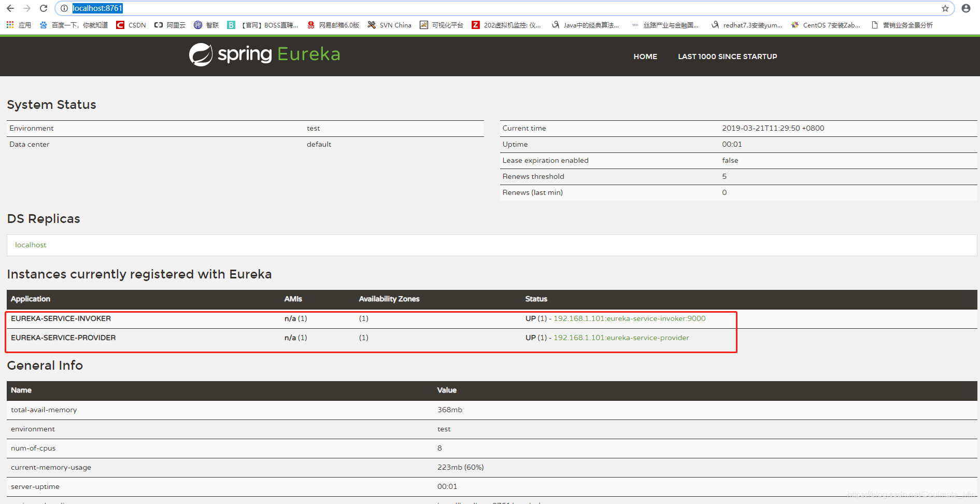The width and height of the screenshot is (980, 504).
Task: Open LAST 1000 SINCE STARTUP page
Action: point(727,57)
